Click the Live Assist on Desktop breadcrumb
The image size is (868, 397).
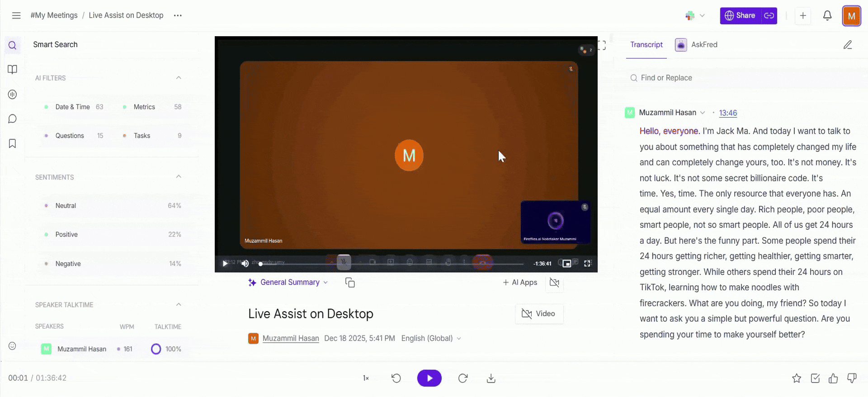[x=126, y=15]
